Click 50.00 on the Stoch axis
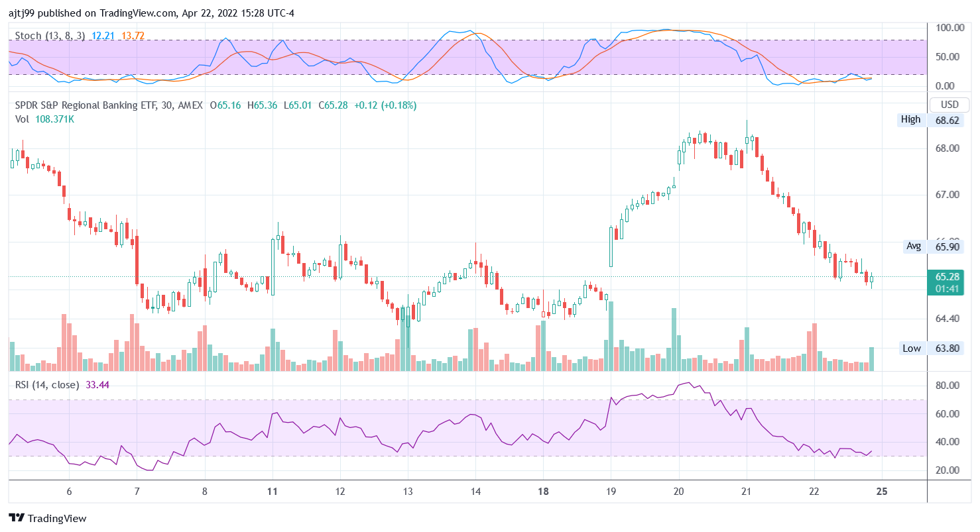Viewport: 980px width, 532px height. [x=949, y=56]
